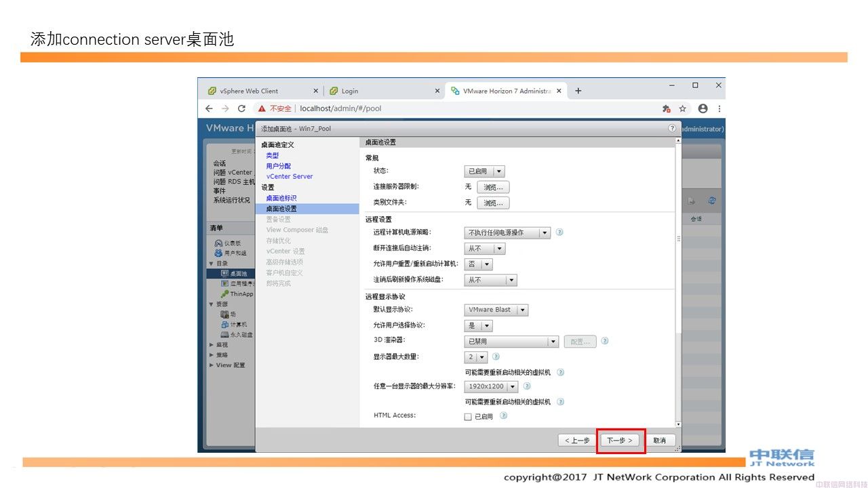
Task: Switch to the Login browser tab
Action: [x=384, y=91]
